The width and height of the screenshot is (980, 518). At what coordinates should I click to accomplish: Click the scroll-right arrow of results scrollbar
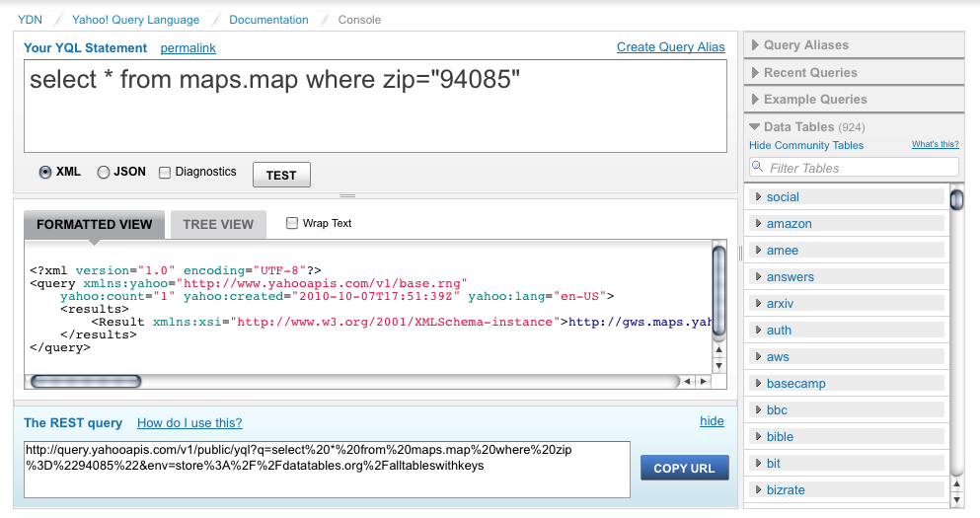pos(704,381)
